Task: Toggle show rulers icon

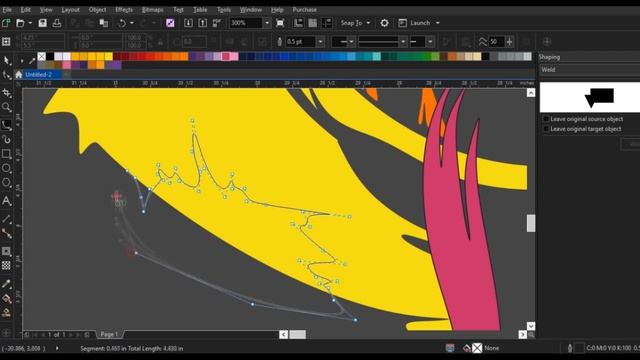Action: click(x=298, y=23)
